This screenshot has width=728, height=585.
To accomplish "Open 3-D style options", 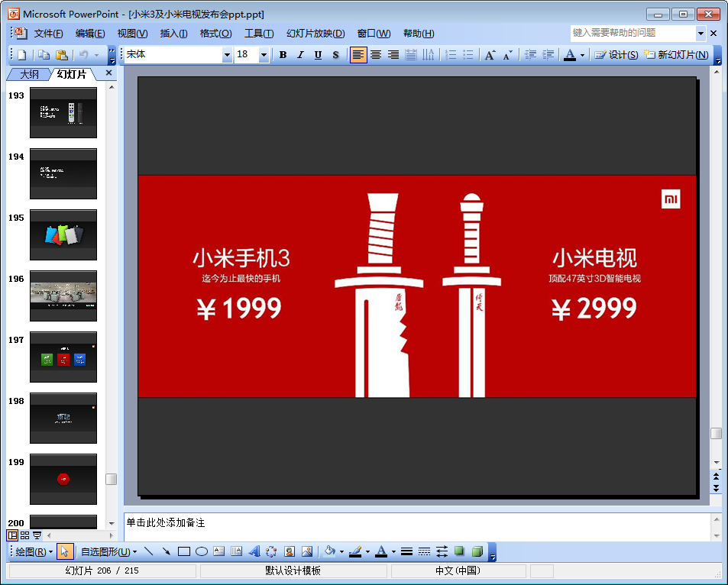I will tap(477, 551).
